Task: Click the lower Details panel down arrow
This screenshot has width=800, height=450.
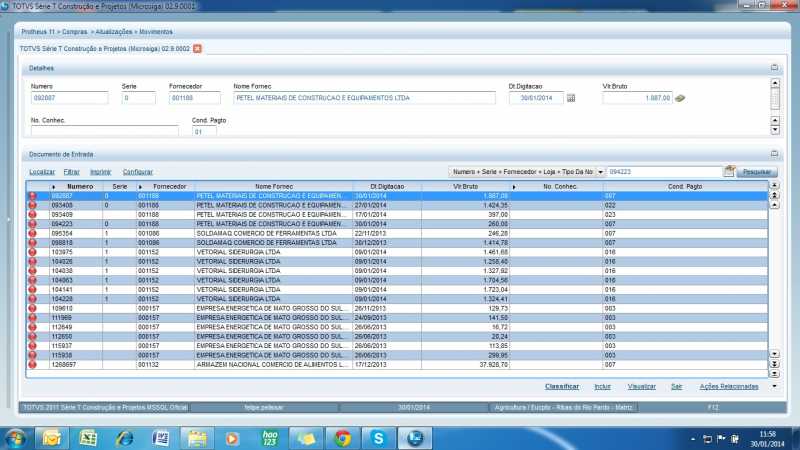Action: [x=775, y=130]
